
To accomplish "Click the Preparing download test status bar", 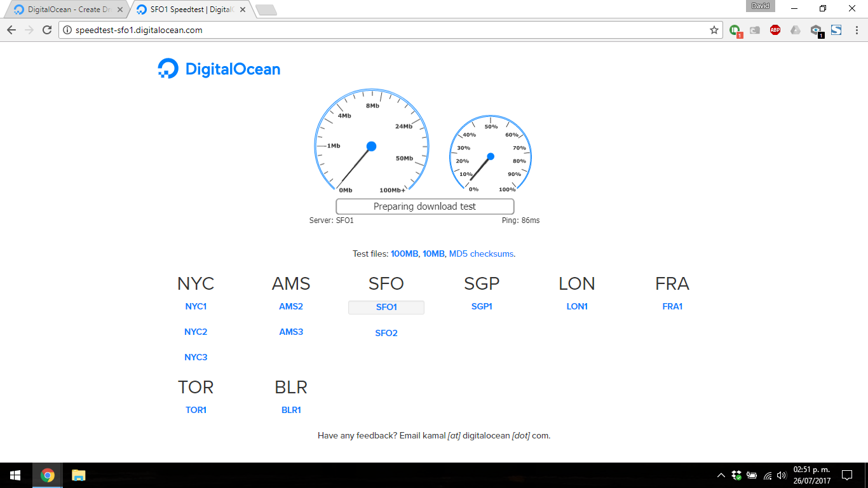I will coord(424,207).
